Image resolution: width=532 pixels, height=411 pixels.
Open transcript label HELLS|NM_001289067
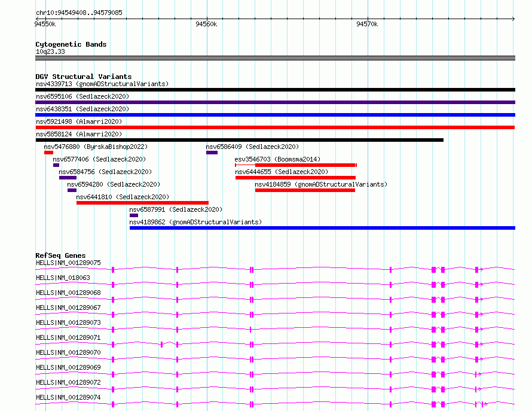click(68, 308)
